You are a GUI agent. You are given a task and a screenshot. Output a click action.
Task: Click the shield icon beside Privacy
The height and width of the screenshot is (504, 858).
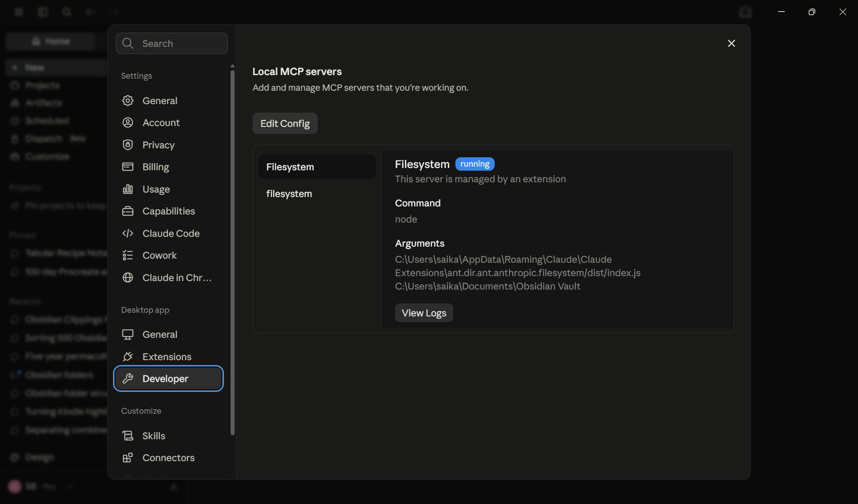(128, 145)
